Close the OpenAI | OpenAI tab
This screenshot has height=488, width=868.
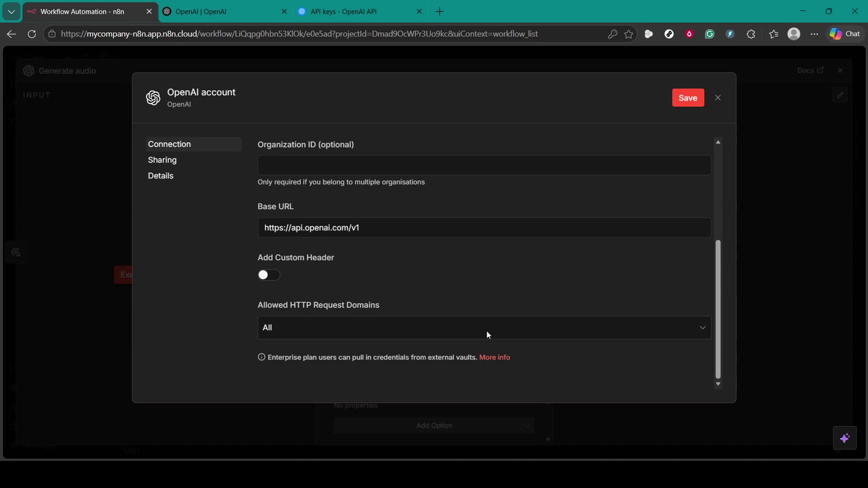pos(284,11)
